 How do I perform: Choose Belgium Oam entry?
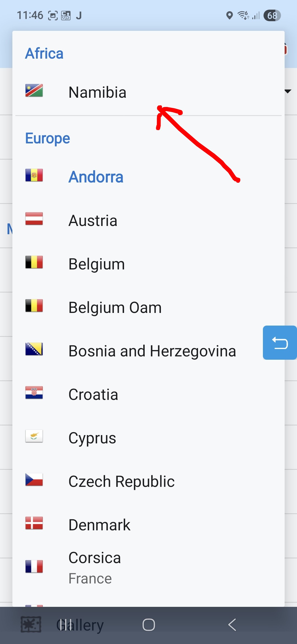coord(115,308)
